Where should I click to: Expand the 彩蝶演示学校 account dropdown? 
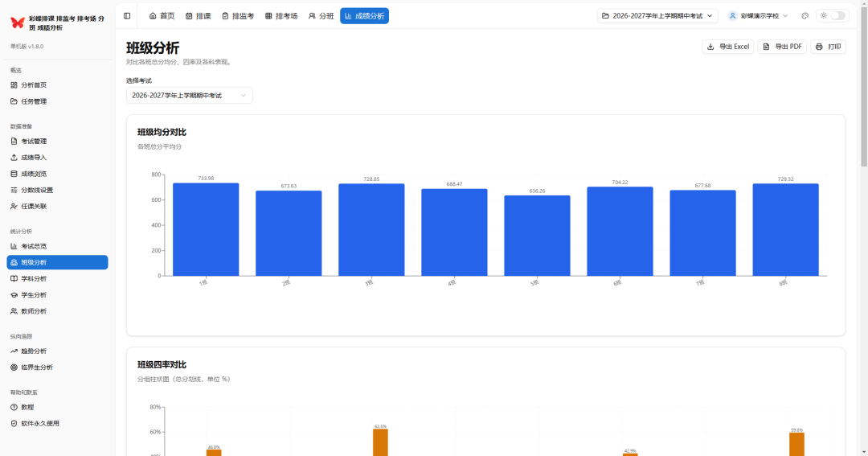(x=758, y=16)
